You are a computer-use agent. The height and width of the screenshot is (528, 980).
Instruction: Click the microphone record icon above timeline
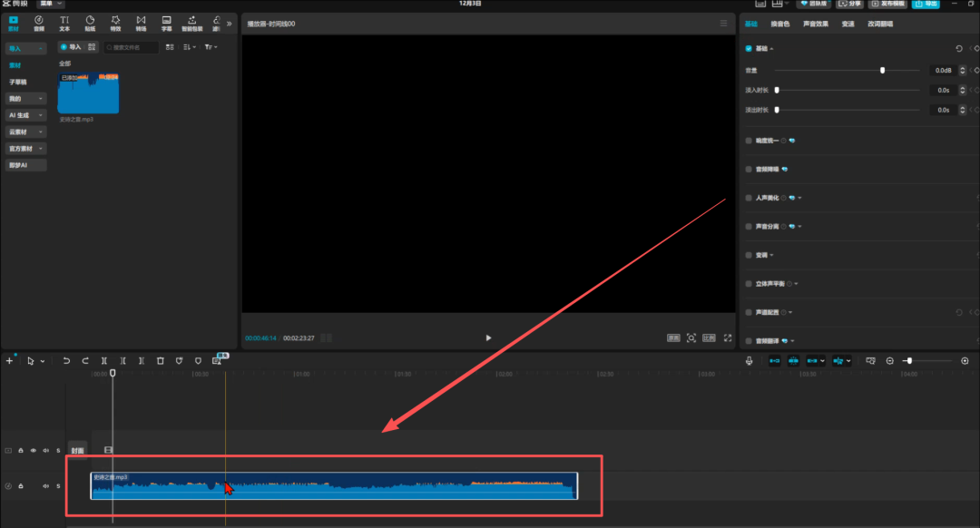tap(749, 360)
